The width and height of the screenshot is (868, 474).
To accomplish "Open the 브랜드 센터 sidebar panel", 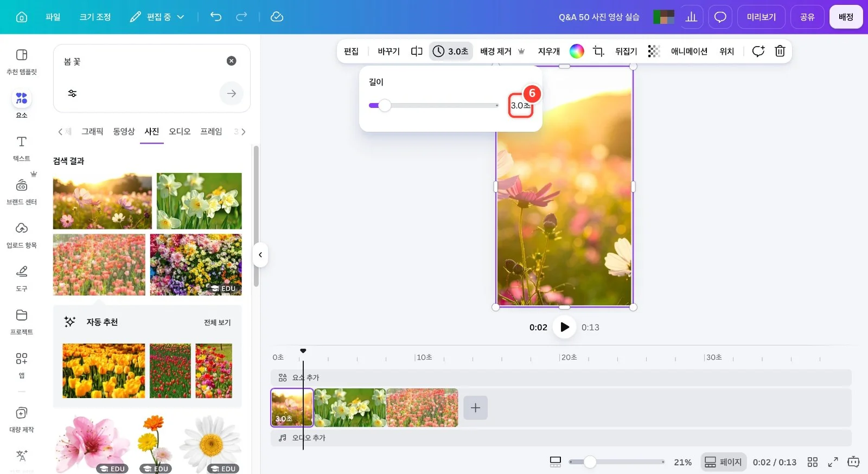I will pos(22,191).
